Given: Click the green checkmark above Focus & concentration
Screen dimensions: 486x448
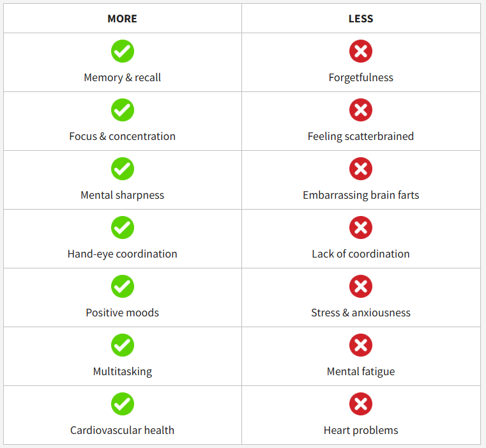Looking at the screenshot, I should pyautogui.click(x=122, y=110).
